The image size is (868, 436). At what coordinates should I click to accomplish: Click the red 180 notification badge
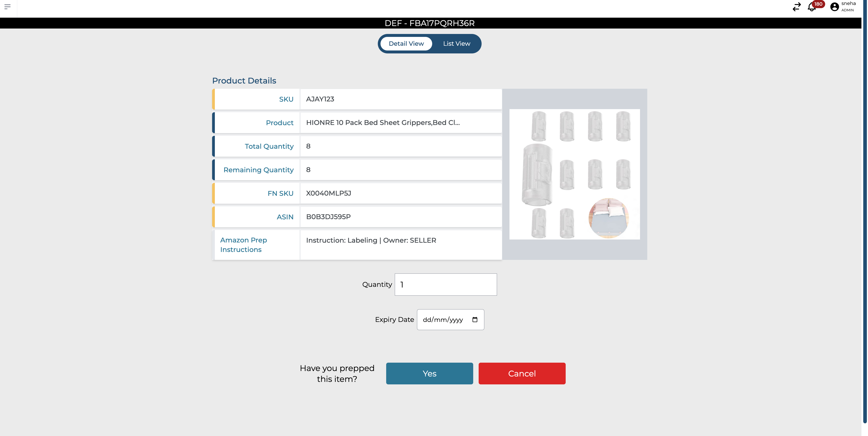pos(818,4)
